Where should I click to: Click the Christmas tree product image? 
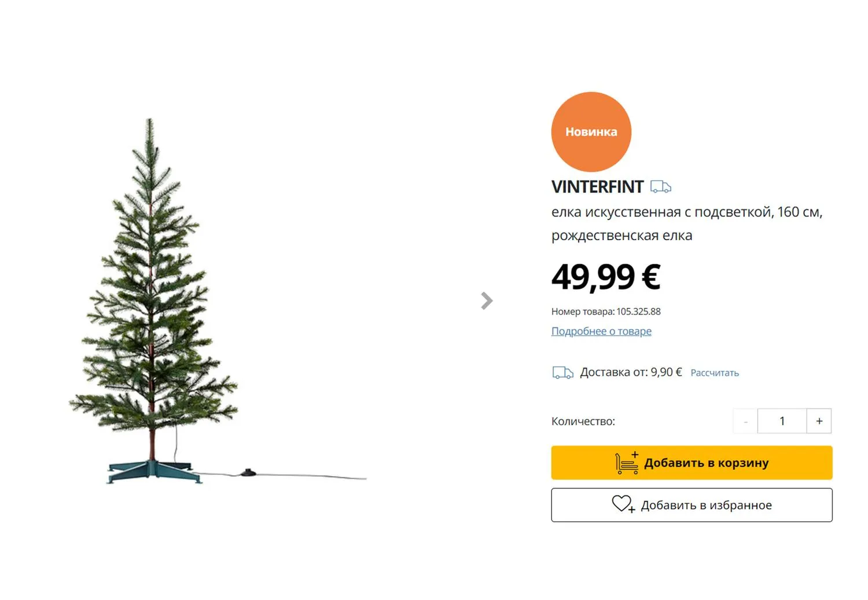point(218,301)
